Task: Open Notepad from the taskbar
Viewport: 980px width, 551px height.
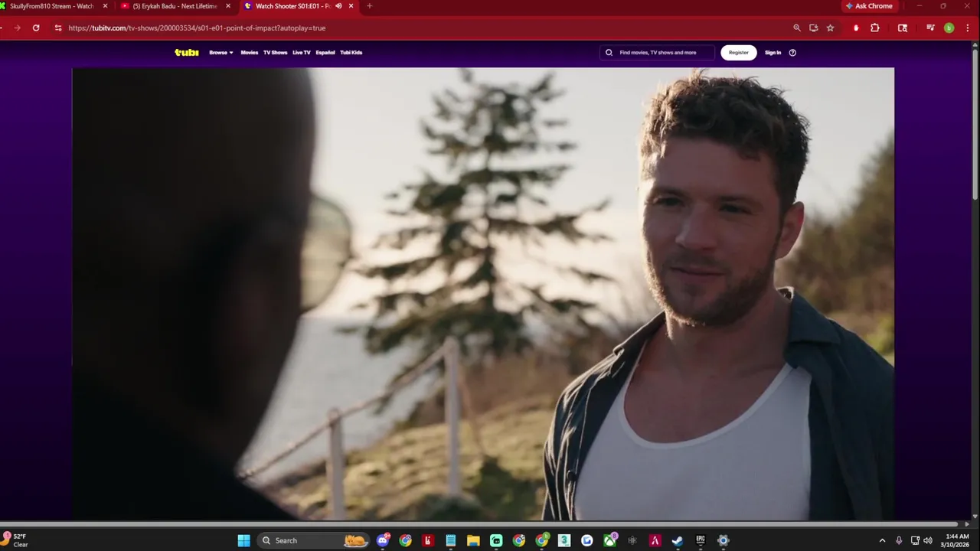Action: [x=451, y=541]
